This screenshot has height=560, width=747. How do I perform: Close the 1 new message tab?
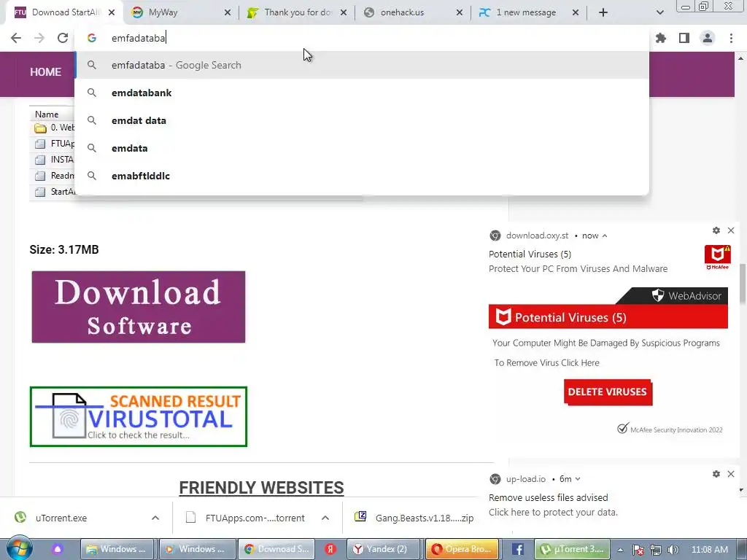coord(576,13)
